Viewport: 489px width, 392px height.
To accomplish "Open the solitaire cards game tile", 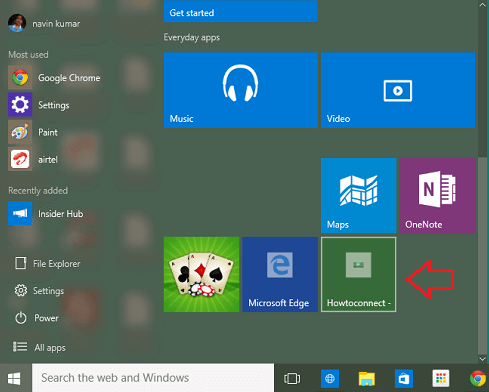I will 201,274.
